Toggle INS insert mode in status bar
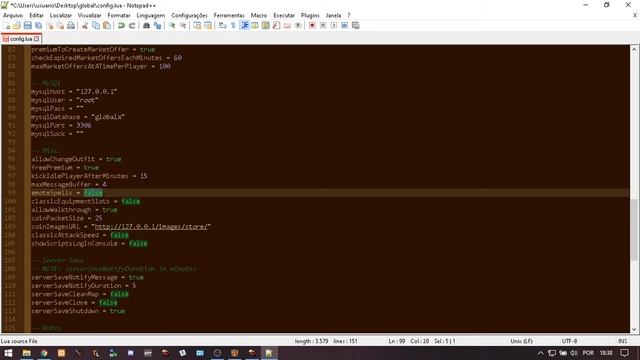 [622, 341]
